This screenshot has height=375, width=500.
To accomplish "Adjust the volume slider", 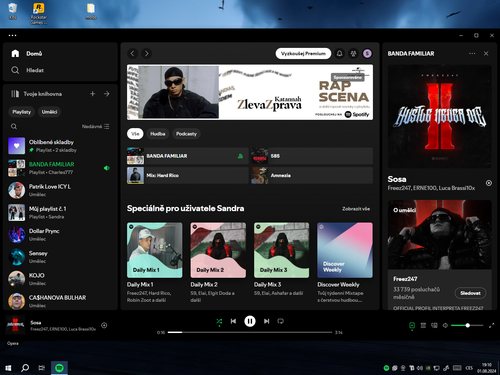I will (x=467, y=325).
